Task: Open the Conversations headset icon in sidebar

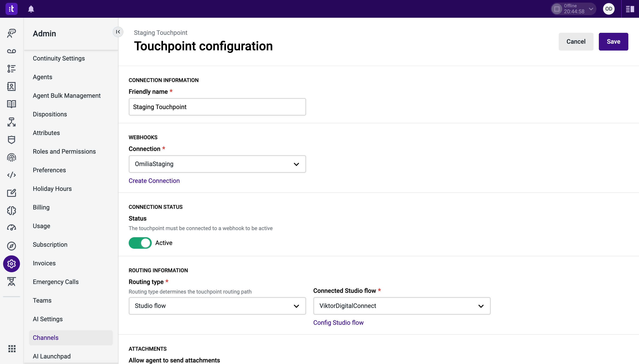Action: point(11,33)
